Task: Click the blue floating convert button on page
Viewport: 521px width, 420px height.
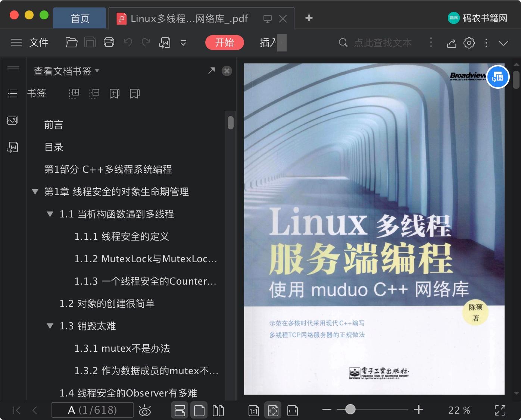Action: coord(498,77)
